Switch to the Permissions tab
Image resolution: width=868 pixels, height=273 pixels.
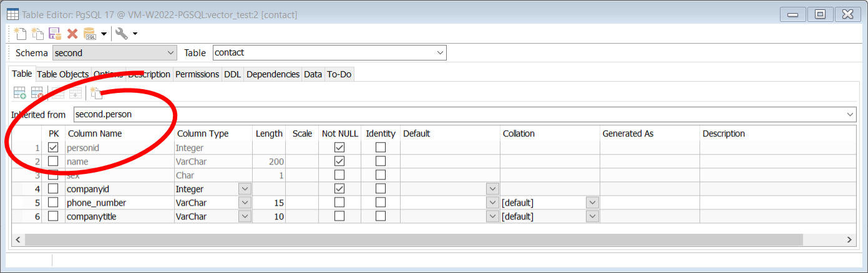click(197, 74)
